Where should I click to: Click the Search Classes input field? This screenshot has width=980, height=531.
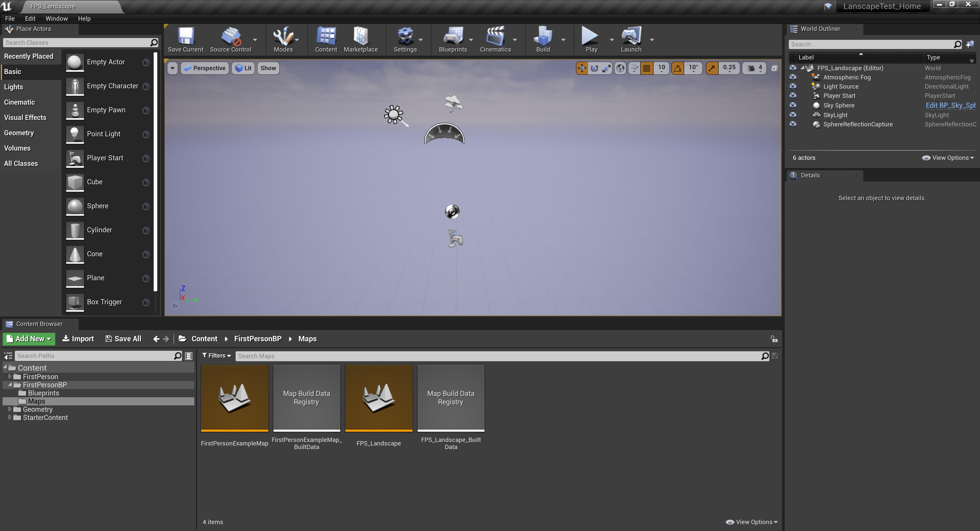(x=76, y=43)
